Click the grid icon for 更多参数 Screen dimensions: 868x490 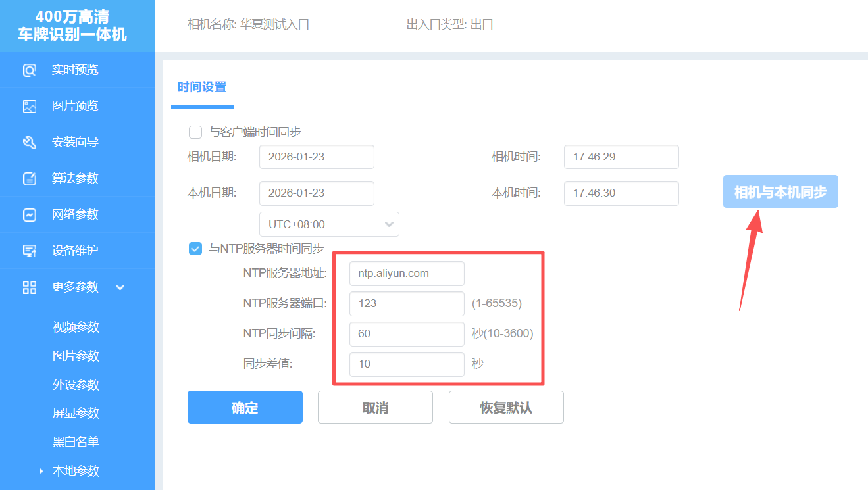(30, 287)
